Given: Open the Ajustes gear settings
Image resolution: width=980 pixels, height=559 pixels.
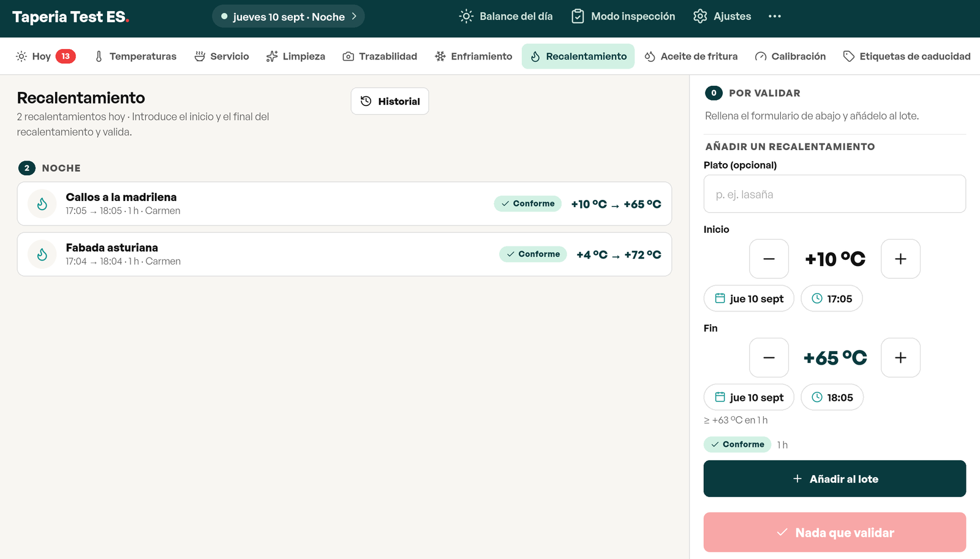Looking at the screenshot, I should pos(722,17).
